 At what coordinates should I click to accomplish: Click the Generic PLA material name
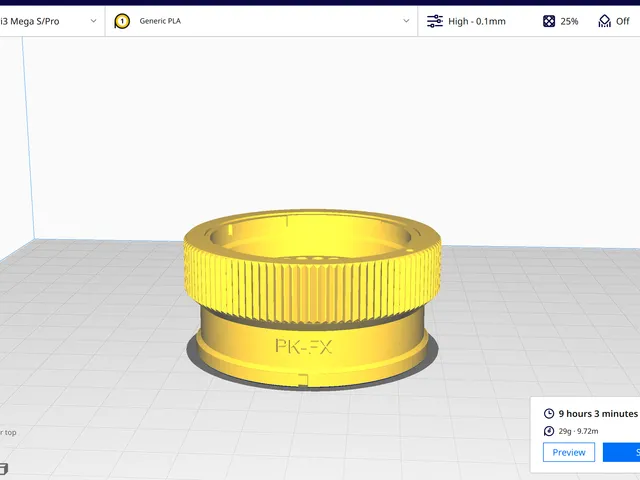[160, 21]
